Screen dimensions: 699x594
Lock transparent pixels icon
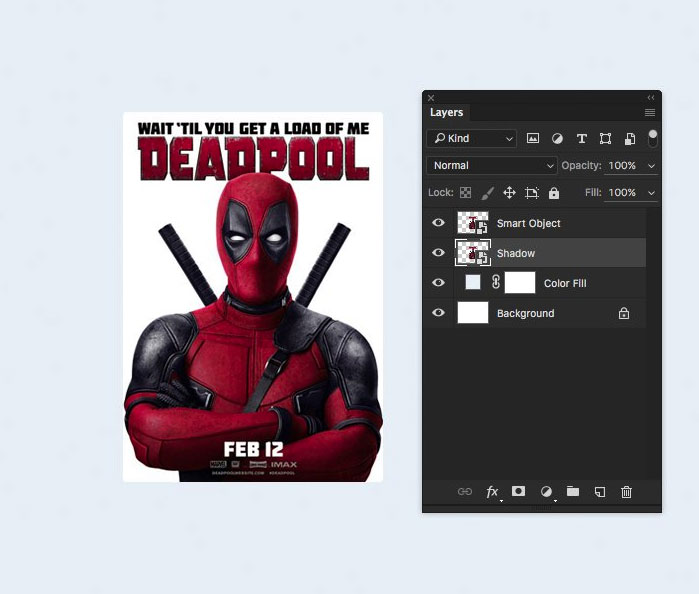pos(465,193)
